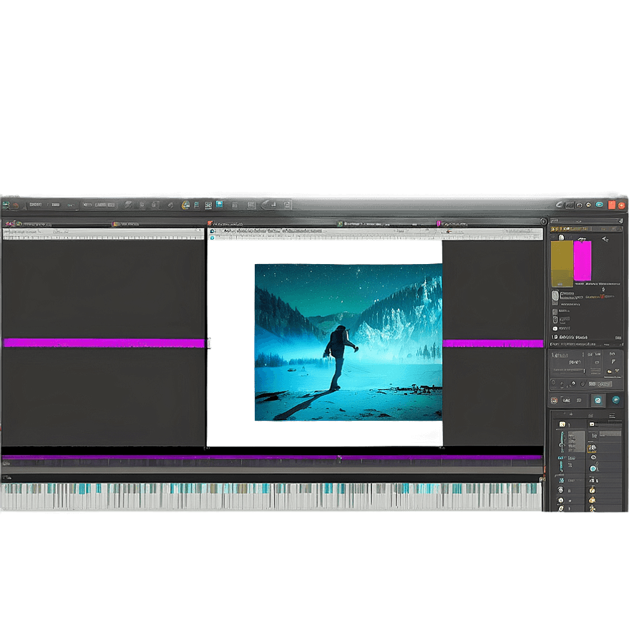Click the bright blue square toolbar icon
644x644 pixels.
(220, 205)
